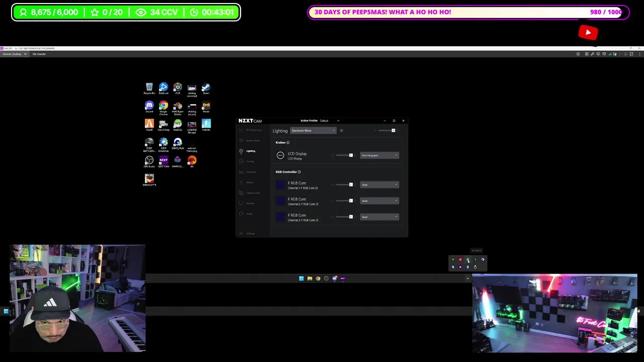The width and height of the screenshot is (644, 362).
Task: Adjust Channel 3 F RGB Core brightness slider
Action: pos(344,217)
